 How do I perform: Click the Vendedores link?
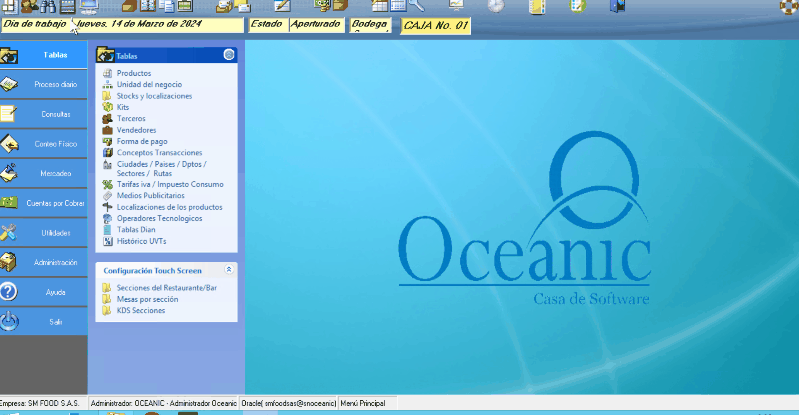pos(137,130)
